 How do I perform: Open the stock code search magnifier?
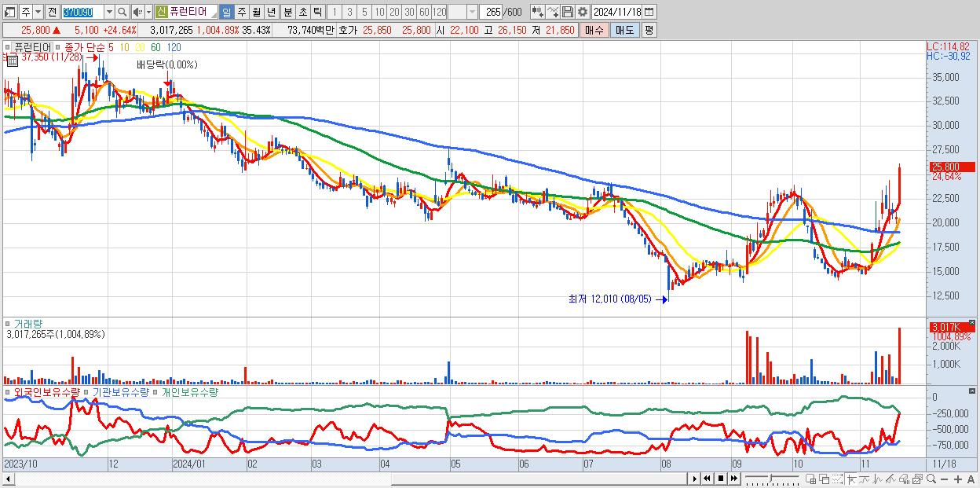[122, 12]
